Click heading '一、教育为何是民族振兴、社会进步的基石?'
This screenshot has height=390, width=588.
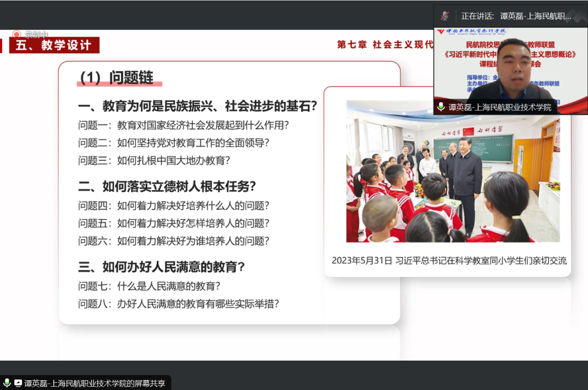197,106
